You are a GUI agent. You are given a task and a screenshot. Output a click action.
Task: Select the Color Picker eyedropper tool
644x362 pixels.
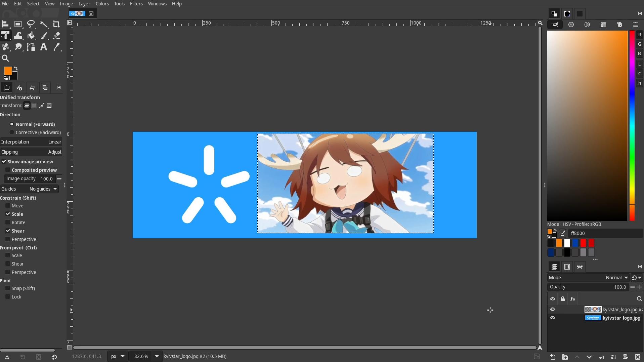point(56,47)
